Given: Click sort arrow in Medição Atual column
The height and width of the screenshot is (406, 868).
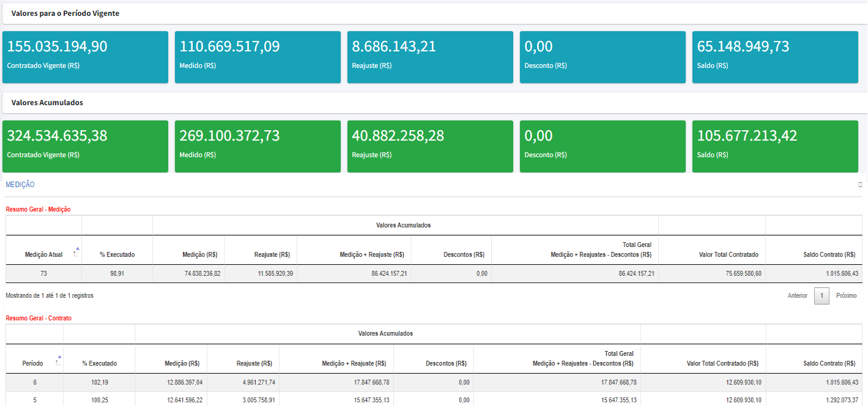Looking at the screenshot, I should (x=75, y=252).
